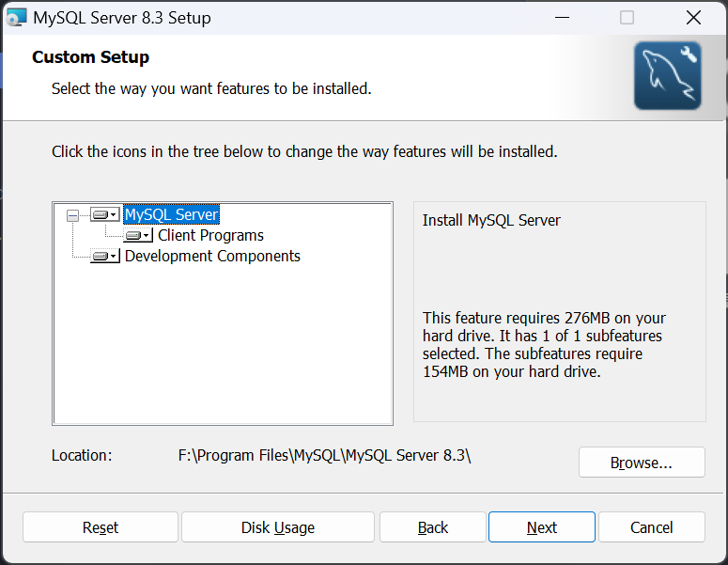Select the Development Components tree item
This screenshot has height=565, width=728.
point(212,256)
